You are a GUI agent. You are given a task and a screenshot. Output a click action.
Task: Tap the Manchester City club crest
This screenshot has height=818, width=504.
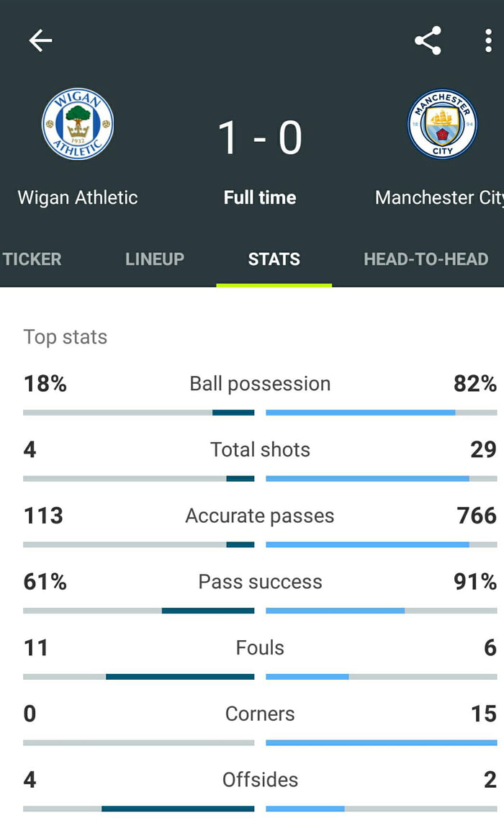pyautogui.click(x=442, y=124)
